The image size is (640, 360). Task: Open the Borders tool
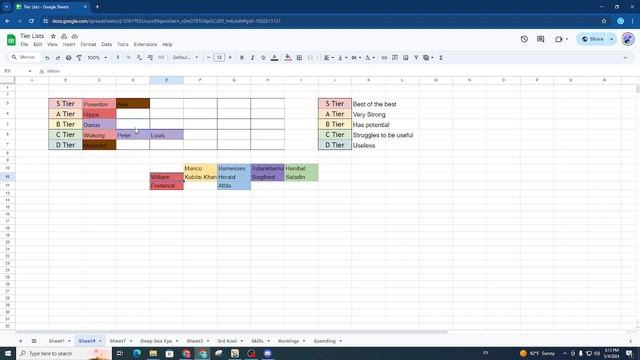(299, 58)
